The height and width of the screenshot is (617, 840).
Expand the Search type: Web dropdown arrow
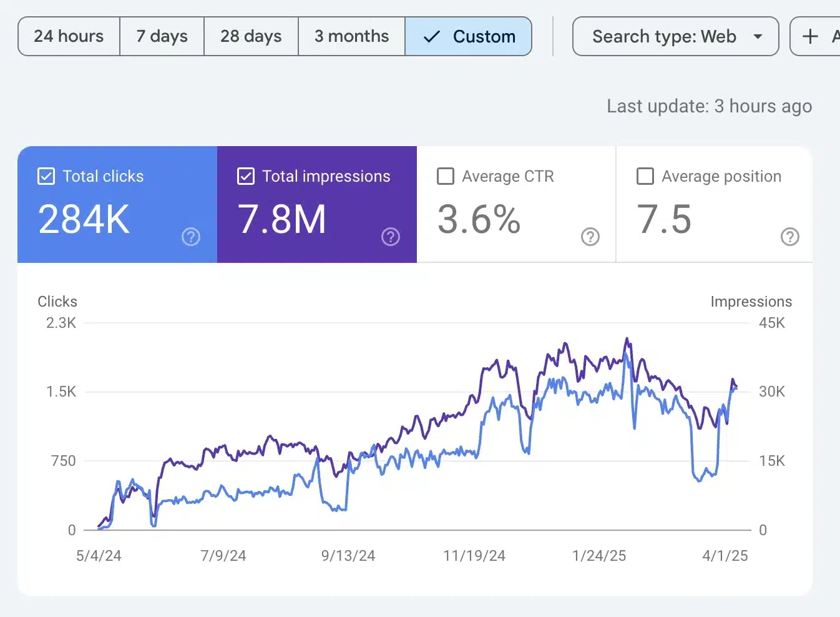(x=758, y=36)
